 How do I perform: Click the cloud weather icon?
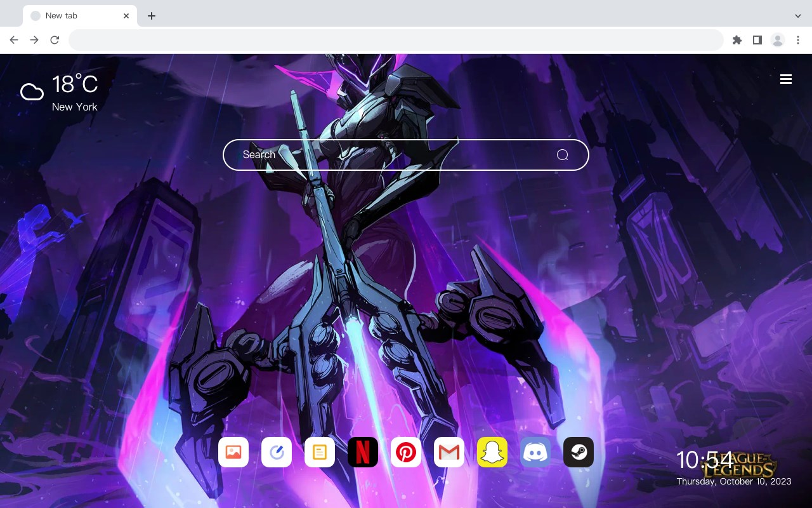[x=32, y=92]
